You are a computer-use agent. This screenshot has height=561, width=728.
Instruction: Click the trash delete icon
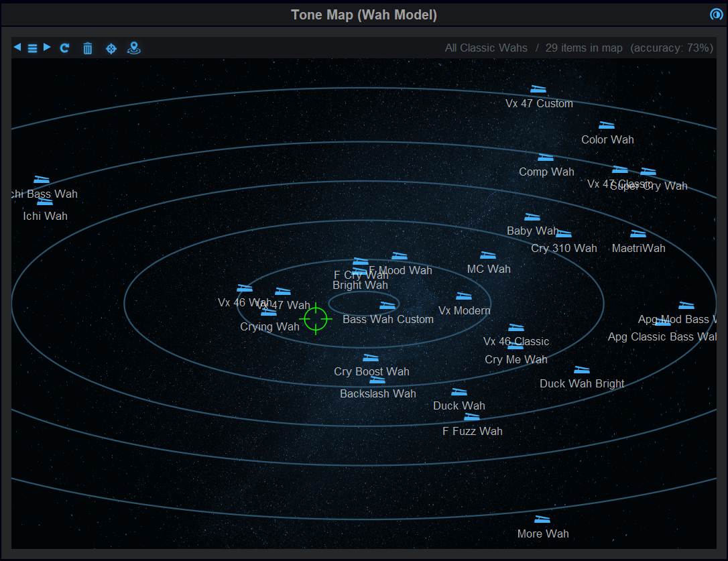coord(88,48)
